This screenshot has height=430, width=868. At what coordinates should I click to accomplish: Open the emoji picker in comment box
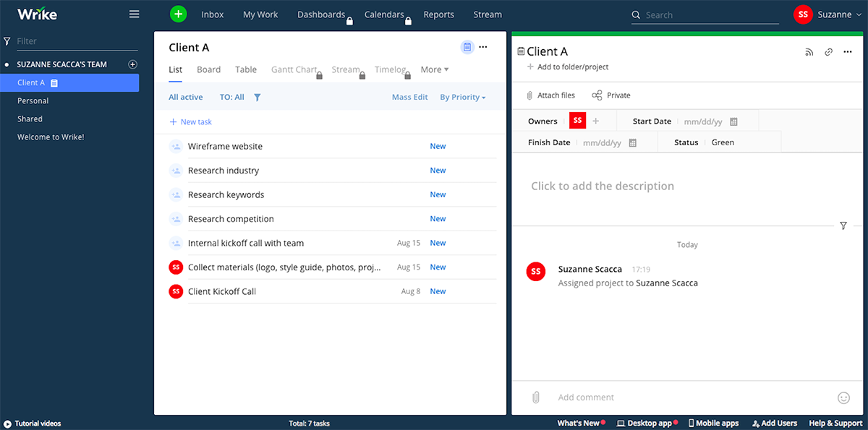pyautogui.click(x=843, y=397)
